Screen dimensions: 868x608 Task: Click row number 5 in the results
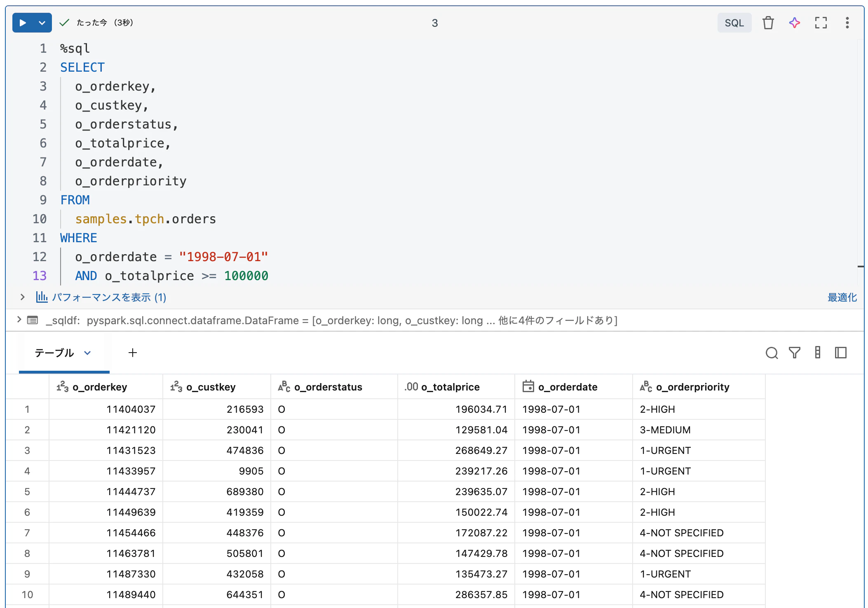coord(27,491)
